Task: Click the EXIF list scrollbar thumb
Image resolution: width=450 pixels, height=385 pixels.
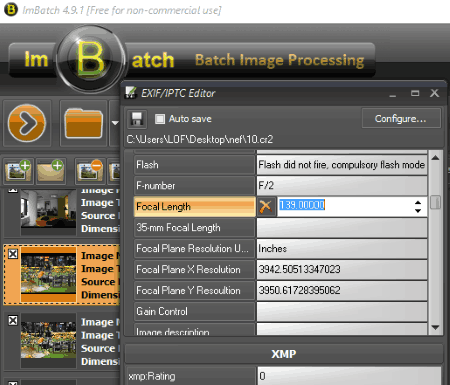Action: [435, 202]
